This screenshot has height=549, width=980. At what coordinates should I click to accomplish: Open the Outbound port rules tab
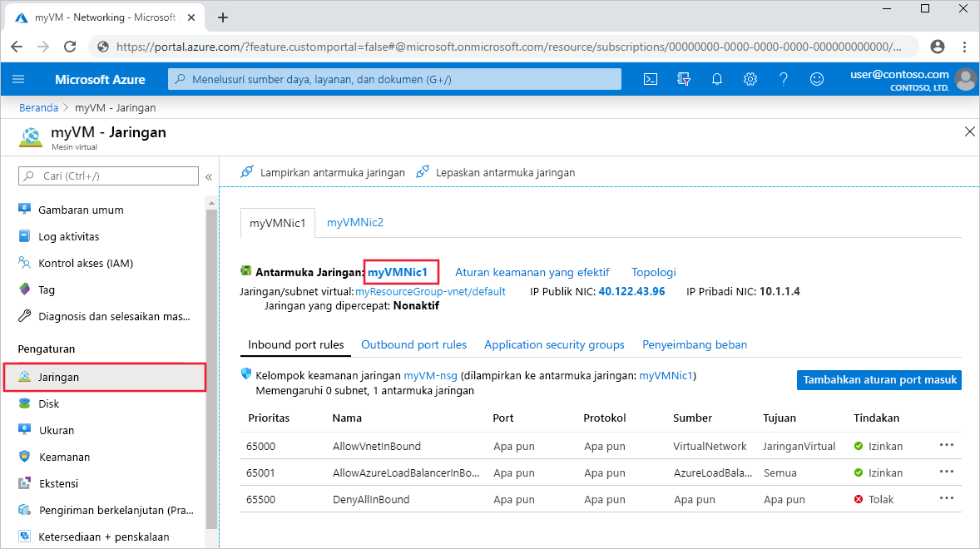point(413,344)
